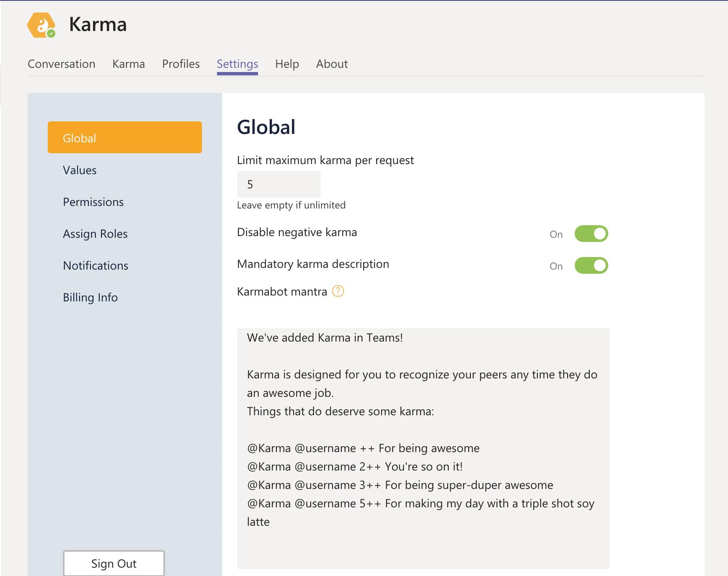Select Values in the settings sidebar
Viewport: 728px width, 576px height.
tap(80, 170)
